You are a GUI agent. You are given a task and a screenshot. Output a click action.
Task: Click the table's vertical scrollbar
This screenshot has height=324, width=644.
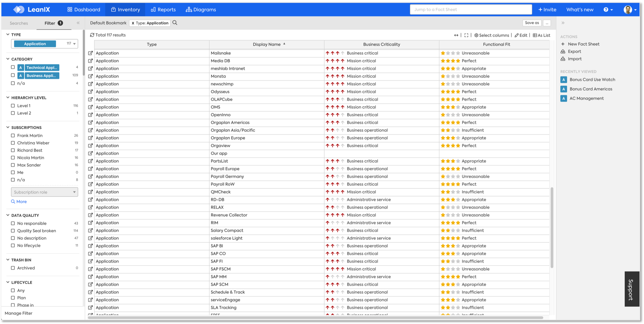point(552,228)
